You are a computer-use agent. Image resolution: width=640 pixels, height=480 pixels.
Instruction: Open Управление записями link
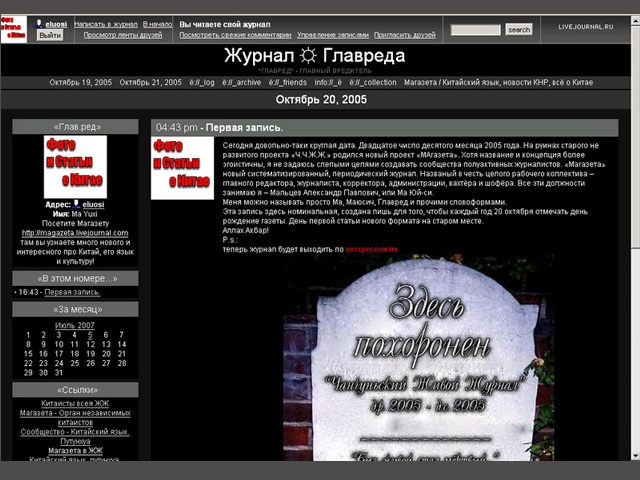(333, 35)
